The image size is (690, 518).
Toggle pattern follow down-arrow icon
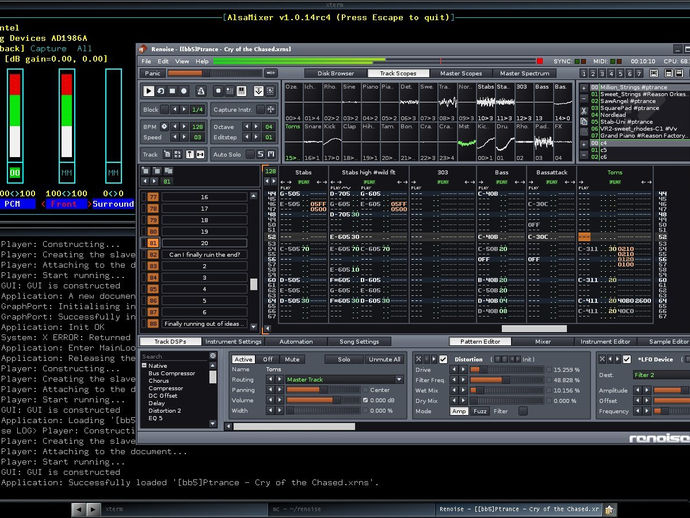(x=258, y=91)
